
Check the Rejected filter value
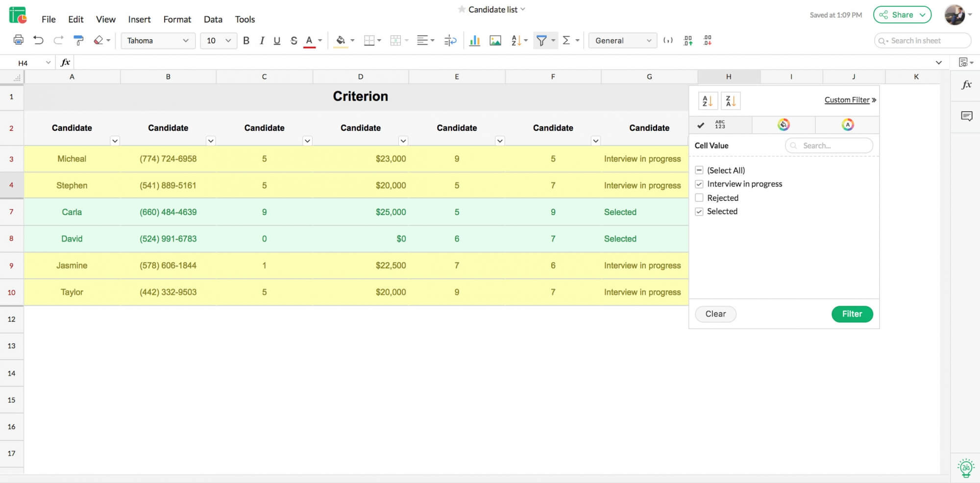[x=699, y=198]
